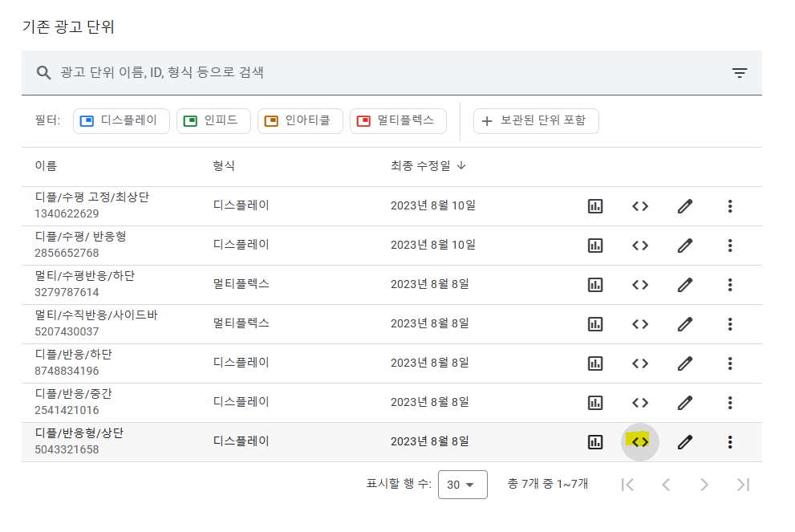The height and width of the screenshot is (532, 795).
Task: Open report for 디플/반응/중간 unit
Action: click(594, 403)
